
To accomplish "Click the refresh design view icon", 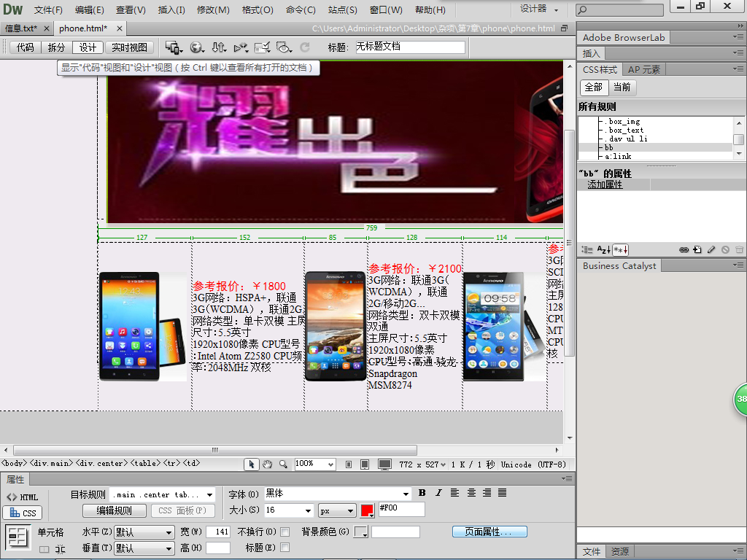I will pyautogui.click(x=305, y=47).
